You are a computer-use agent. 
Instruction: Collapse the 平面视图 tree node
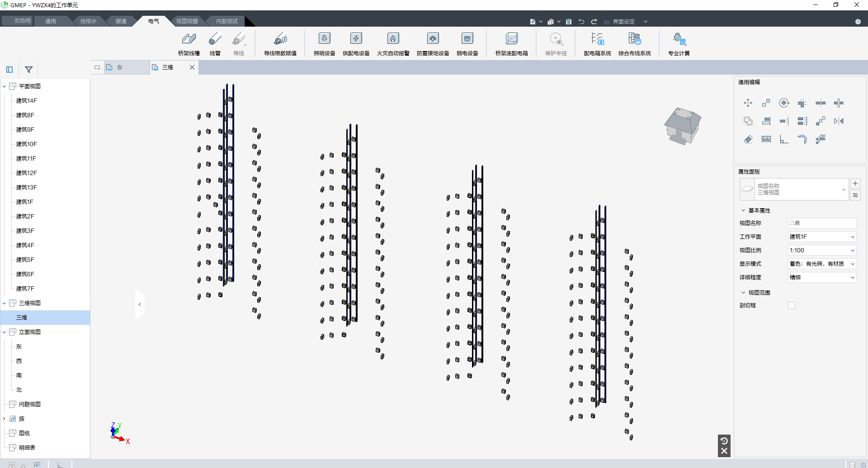(x=4, y=86)
